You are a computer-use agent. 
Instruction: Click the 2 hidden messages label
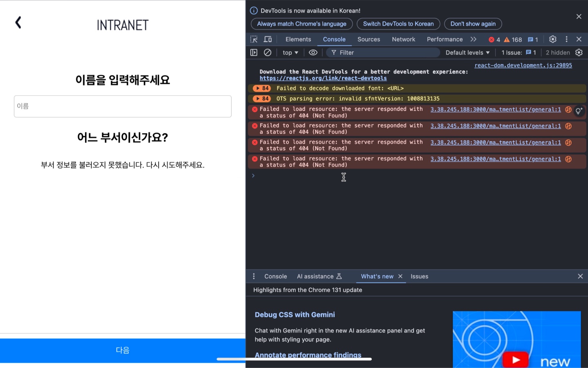pos(557,52)
